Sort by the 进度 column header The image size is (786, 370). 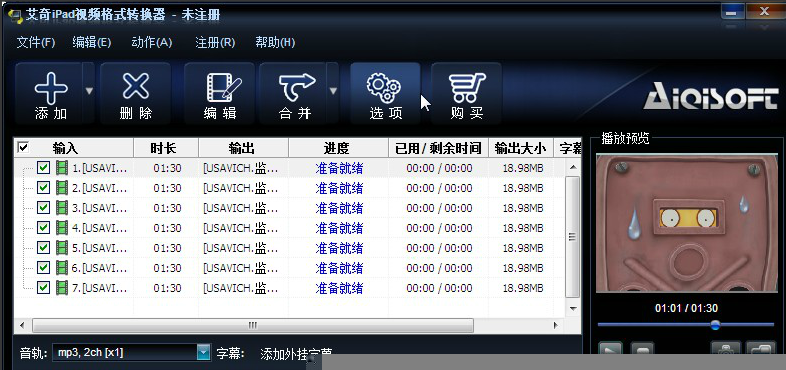coord(338,148)
